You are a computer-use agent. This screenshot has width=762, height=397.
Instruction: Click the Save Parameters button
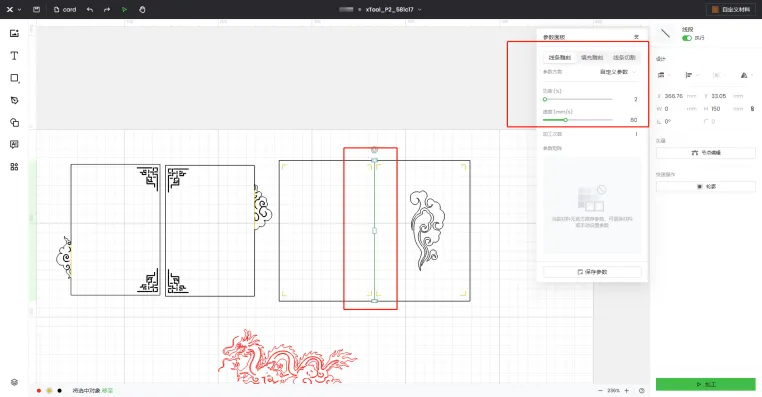[592, 272]
